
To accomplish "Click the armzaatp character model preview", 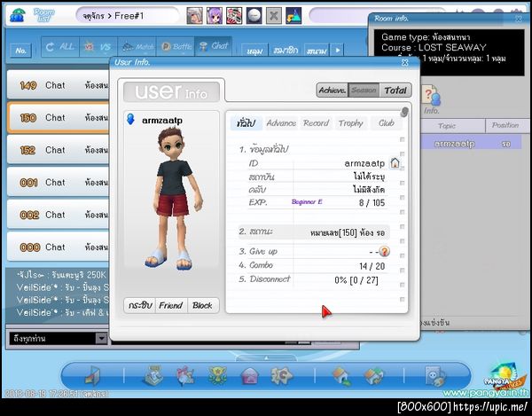I will (x=173, y=199).
